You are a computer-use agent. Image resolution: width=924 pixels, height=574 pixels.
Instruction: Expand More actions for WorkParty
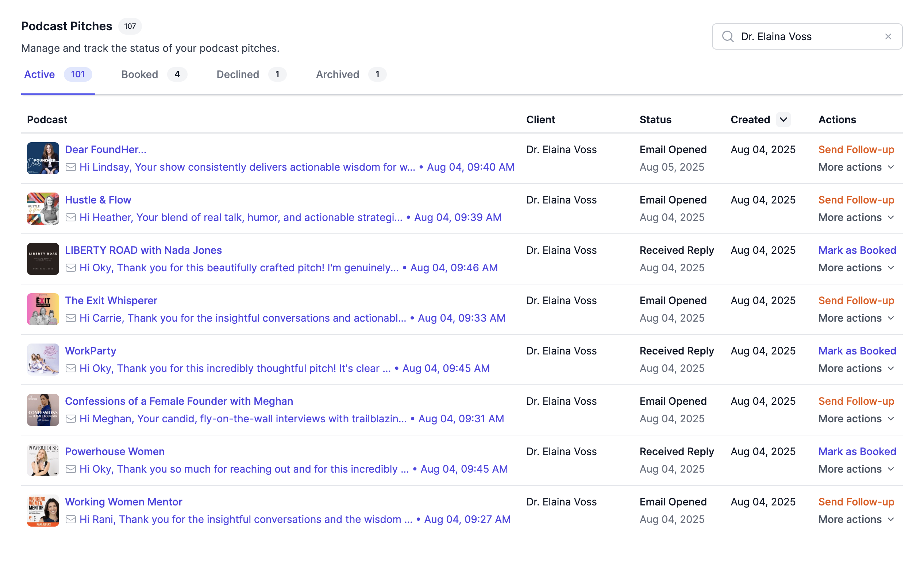pyautogui.click(x=856, y=369)
